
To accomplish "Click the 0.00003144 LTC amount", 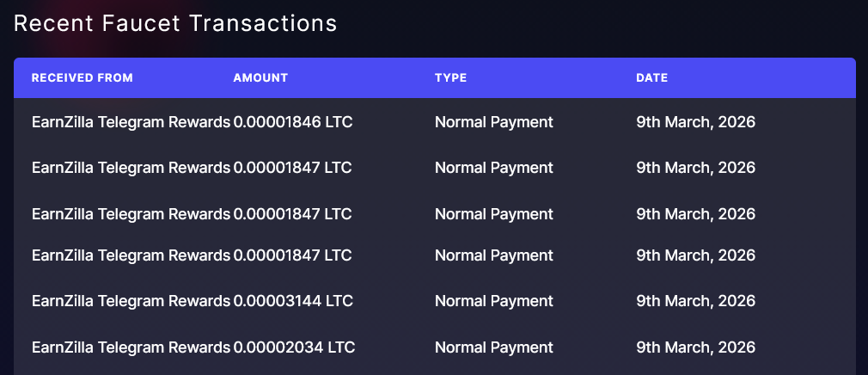I will pos(293,301).
